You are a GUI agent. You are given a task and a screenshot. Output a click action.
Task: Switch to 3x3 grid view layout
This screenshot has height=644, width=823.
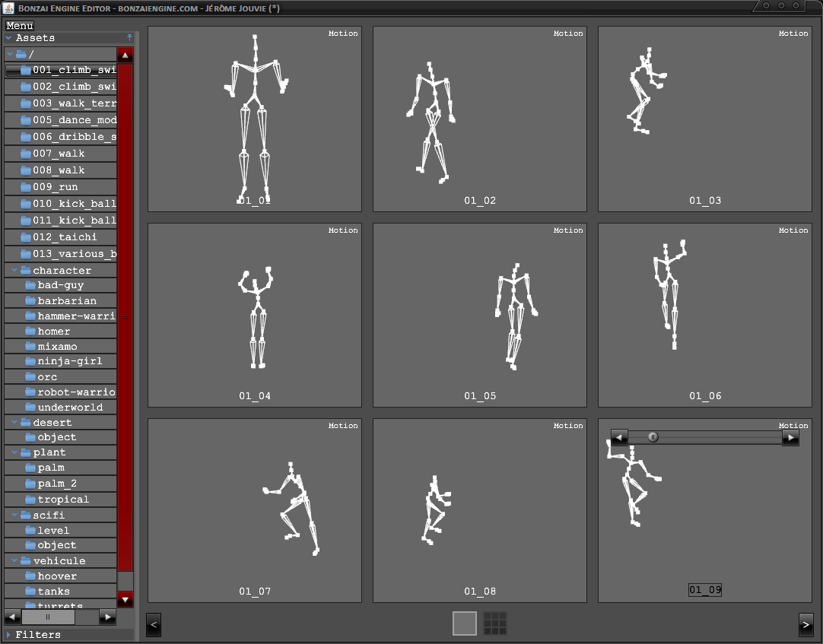495,623
